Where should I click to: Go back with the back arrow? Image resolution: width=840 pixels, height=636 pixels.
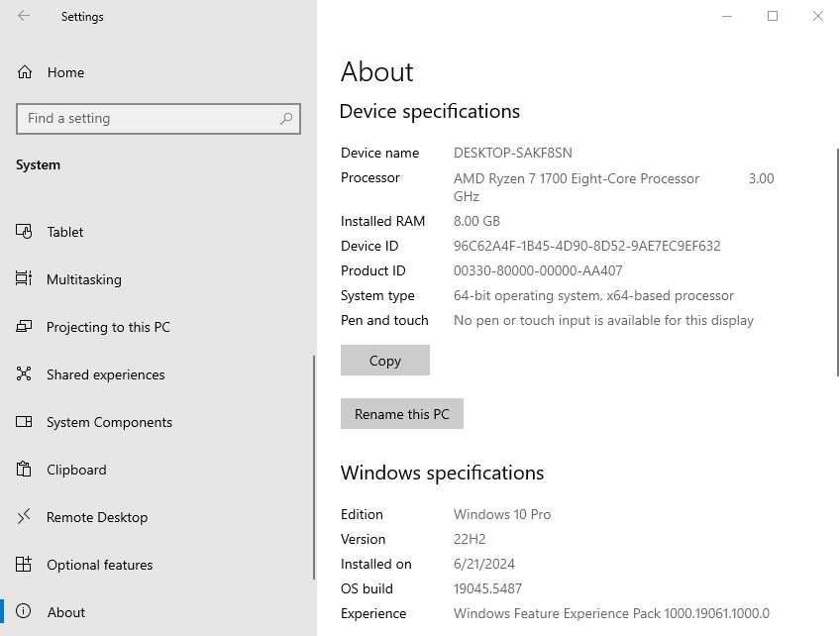click(24, 16)
